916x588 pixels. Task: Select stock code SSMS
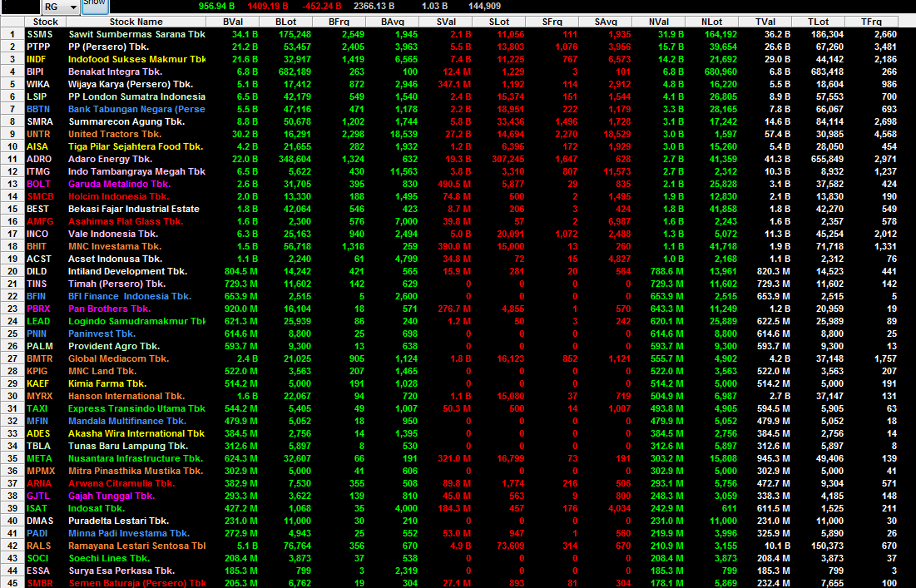coord(40,34)
